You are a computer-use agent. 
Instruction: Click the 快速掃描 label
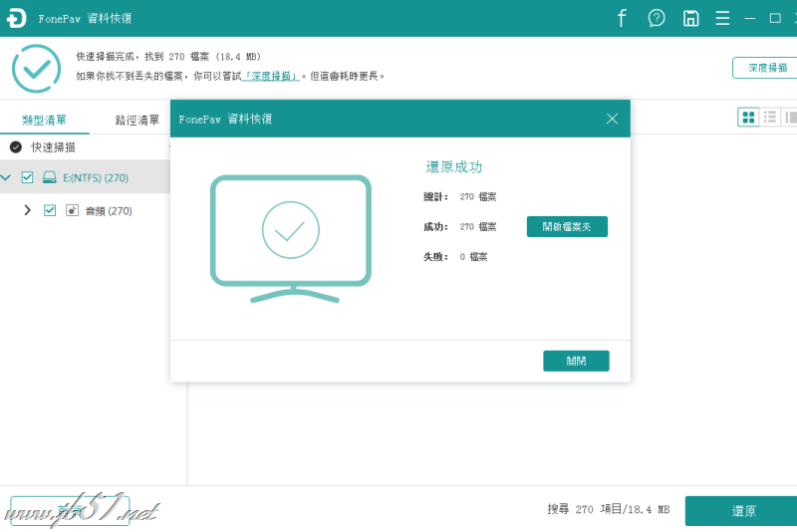point(54,147)
